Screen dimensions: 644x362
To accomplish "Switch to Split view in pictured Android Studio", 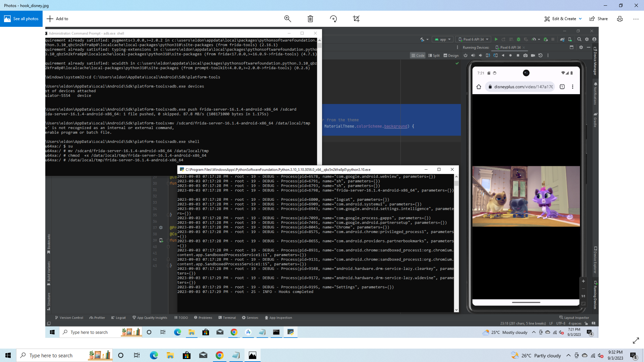I will (434, 56).
